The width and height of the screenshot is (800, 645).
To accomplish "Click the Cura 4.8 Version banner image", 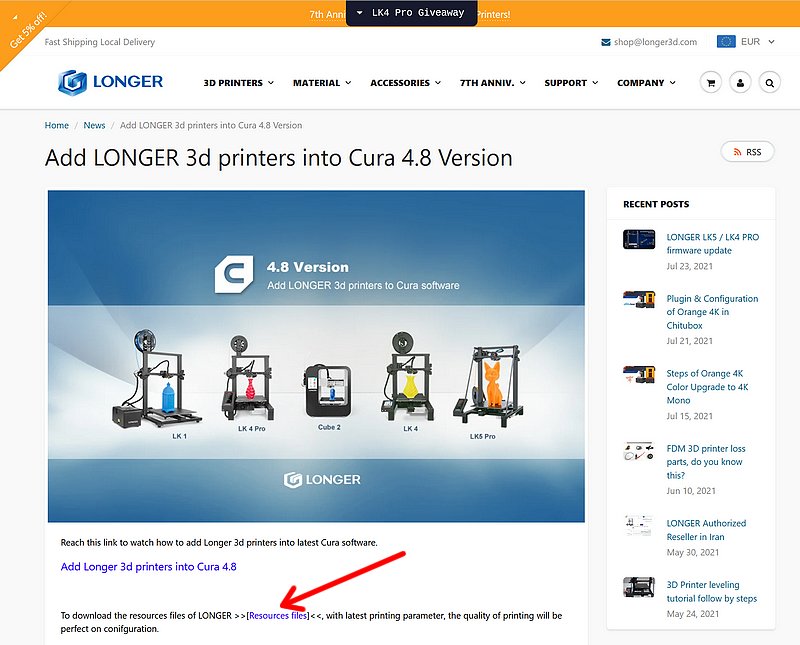I will [x=316, y=356].
